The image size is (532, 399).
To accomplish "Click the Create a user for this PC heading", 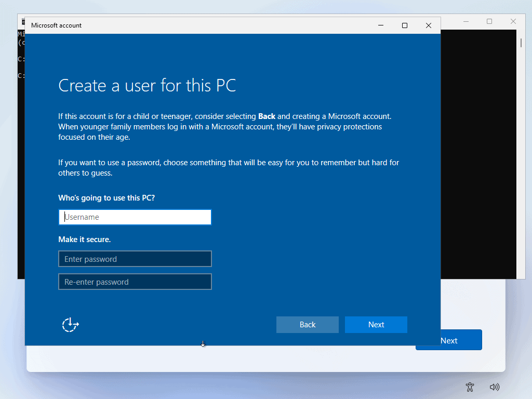I will click(147, 86).
